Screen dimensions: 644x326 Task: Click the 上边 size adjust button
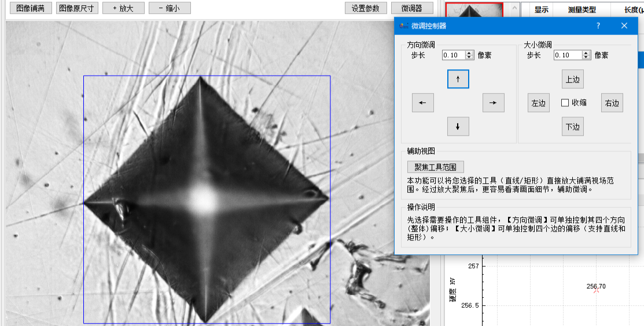coord(572,79)
